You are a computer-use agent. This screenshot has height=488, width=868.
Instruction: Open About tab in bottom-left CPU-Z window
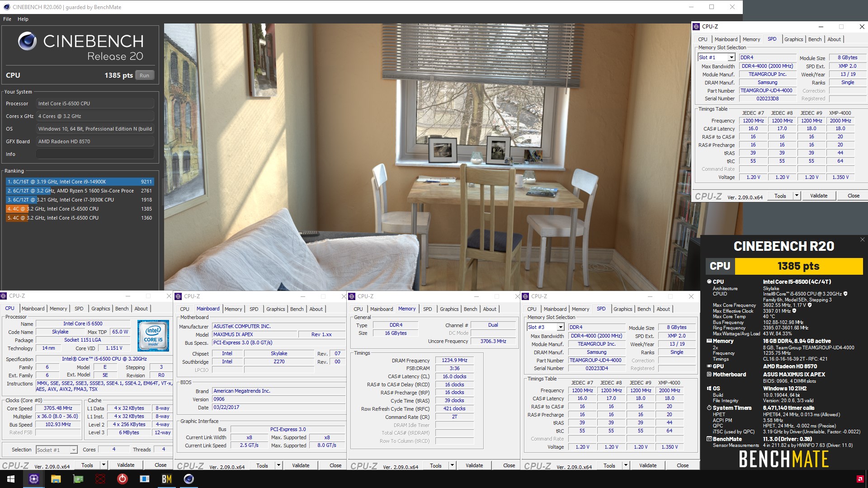141,309
